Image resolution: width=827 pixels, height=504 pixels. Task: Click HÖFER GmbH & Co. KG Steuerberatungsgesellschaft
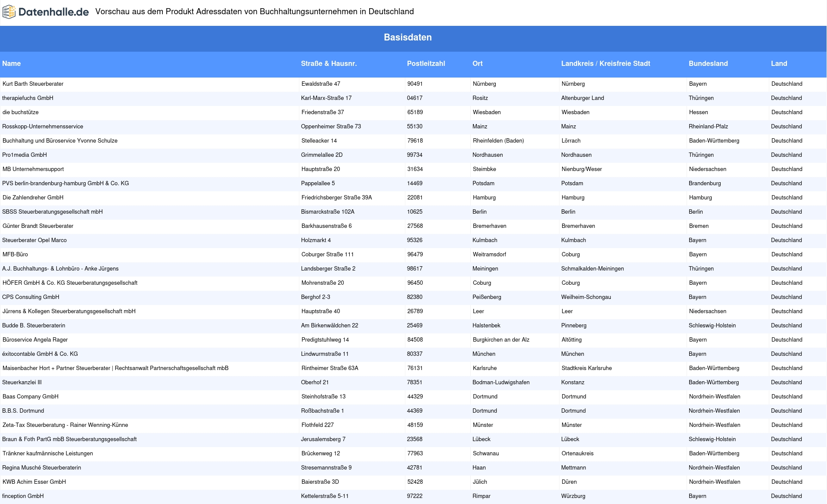(70, 283)
